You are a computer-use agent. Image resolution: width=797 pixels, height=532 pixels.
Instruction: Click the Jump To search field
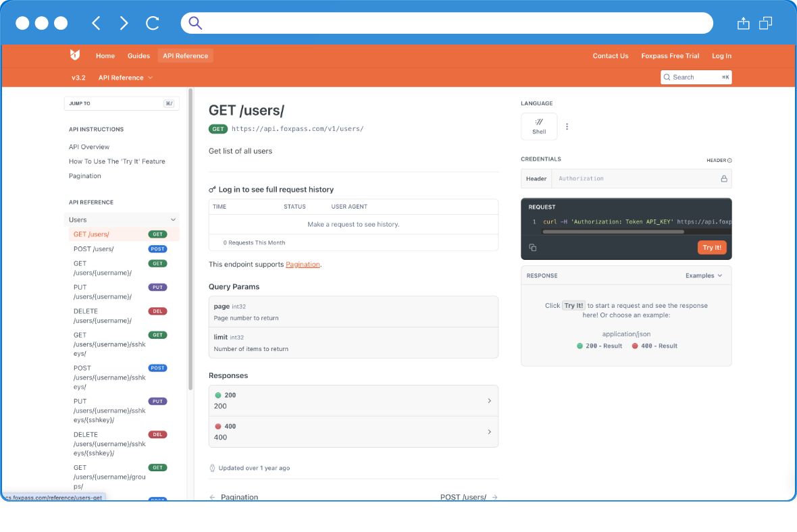tap(115, 103)
